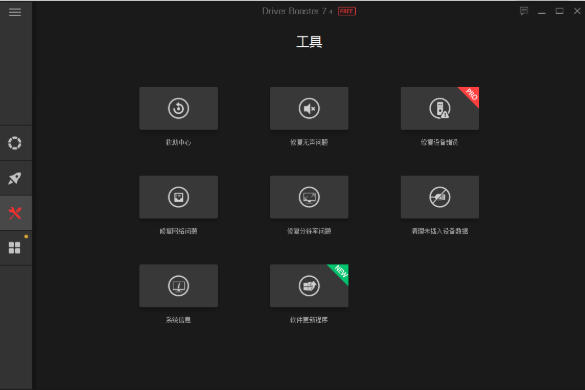This screenshot has width=585, height=390.
Task: Click the 清理未插入设备数据 label
Action: [x=440, y=231]
